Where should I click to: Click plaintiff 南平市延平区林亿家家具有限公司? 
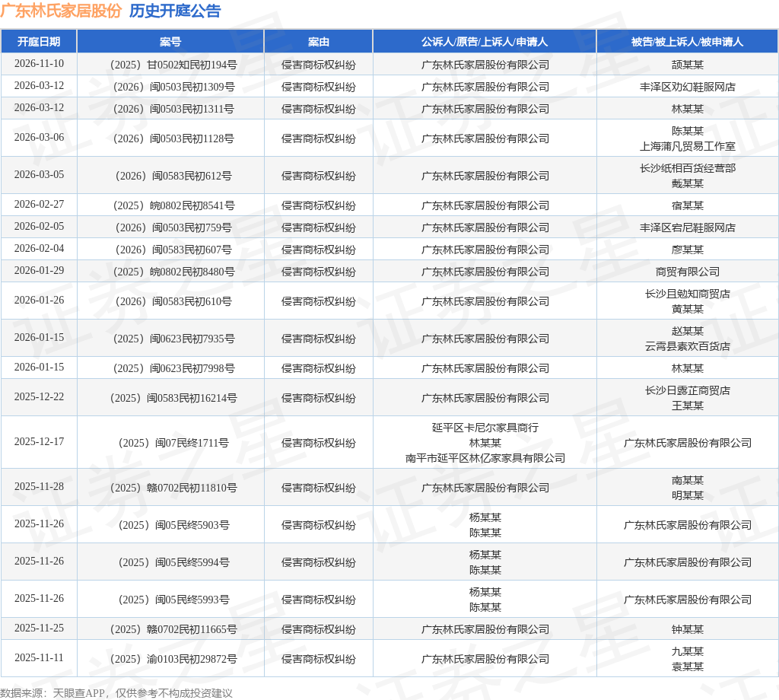(x=485, y=458)
